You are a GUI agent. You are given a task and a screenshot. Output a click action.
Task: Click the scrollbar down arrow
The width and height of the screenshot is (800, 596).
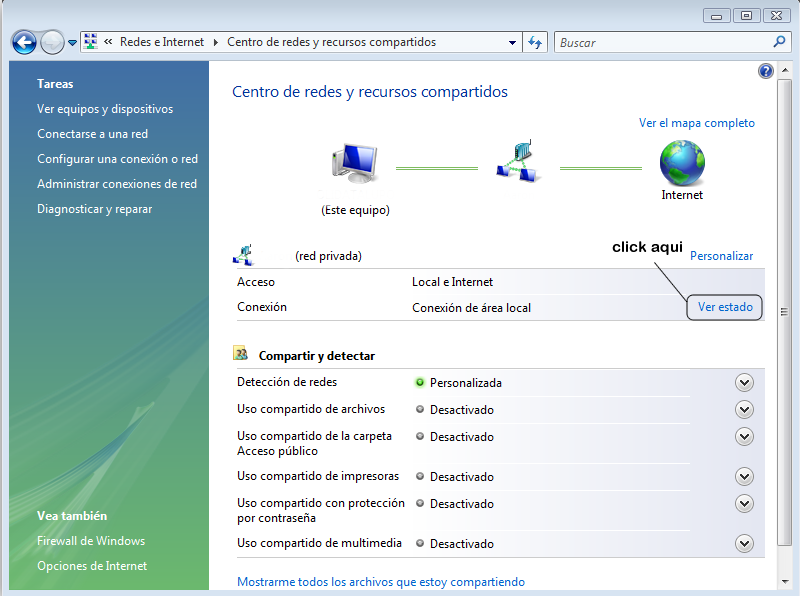(x=784, y=581)
